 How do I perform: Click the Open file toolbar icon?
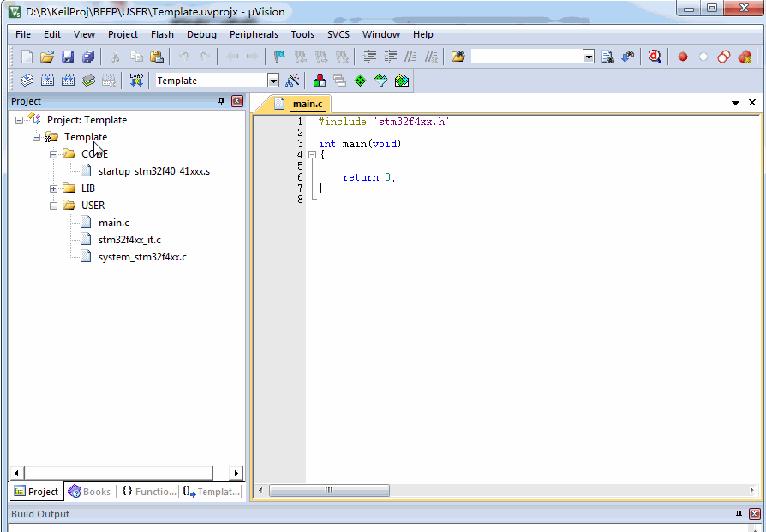(47, 57)
